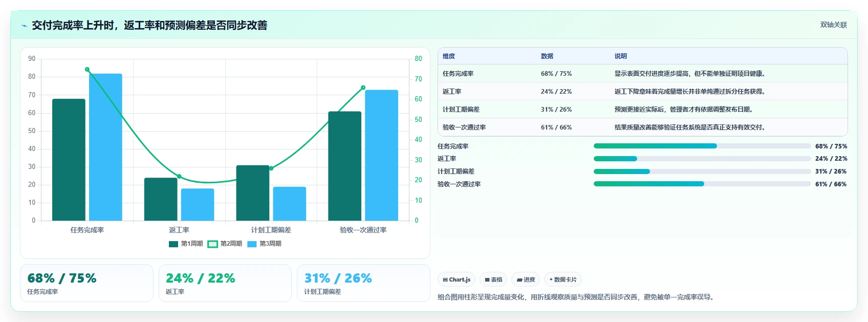Click the line point above 验收一次通过率
Viewport: 868px width, 322px height.
tap(363, 88)
